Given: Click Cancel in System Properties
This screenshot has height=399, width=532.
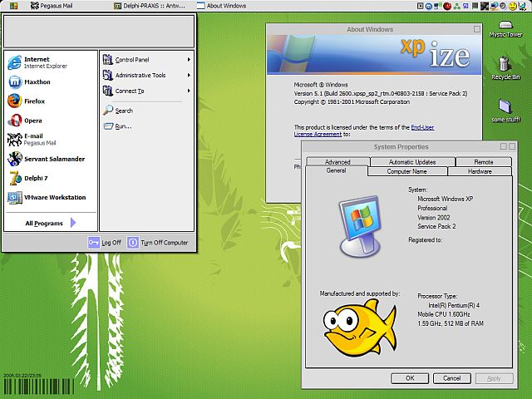Looking at the screenshot, I should [452, 378].
